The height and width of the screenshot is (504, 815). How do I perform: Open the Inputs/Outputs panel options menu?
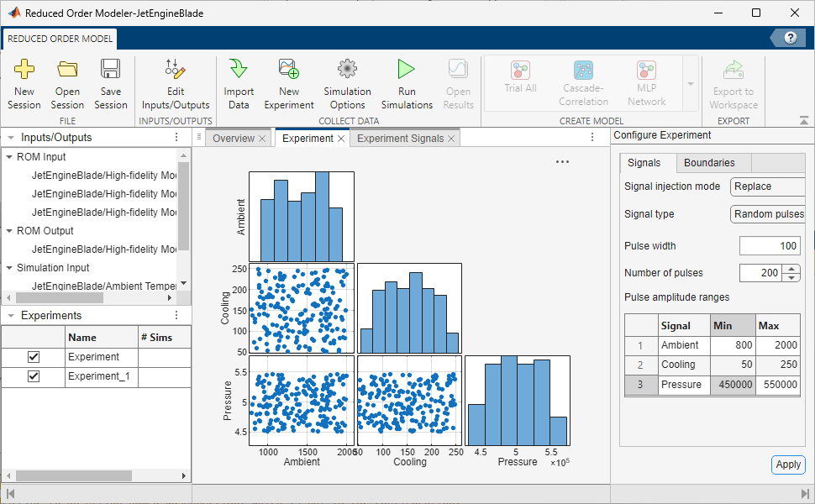click(x=176, y=137)
